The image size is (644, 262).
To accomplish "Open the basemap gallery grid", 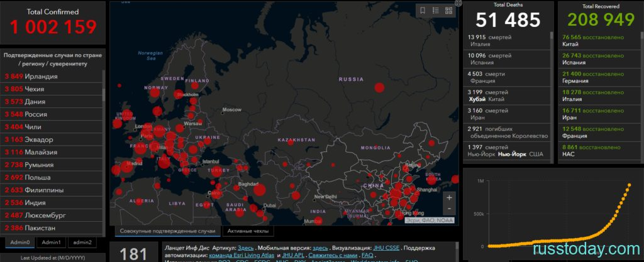I will click(448, 11).
